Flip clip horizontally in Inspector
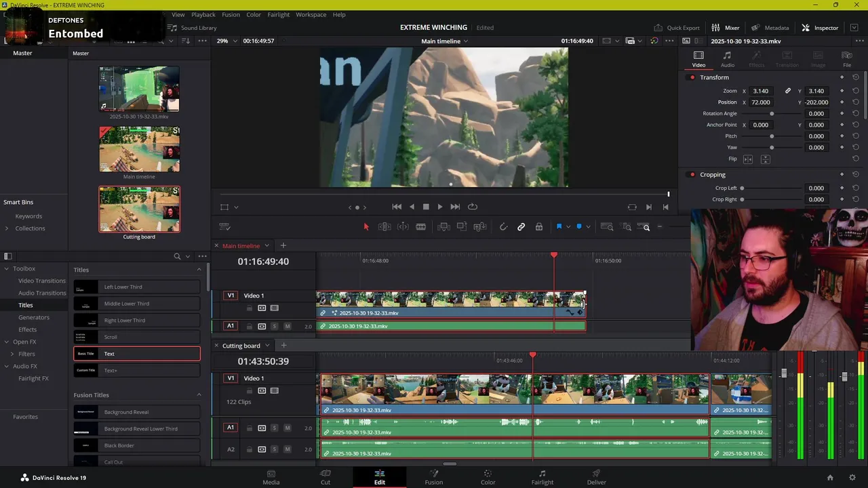This screenshot has width=868, height=488. 748,159
